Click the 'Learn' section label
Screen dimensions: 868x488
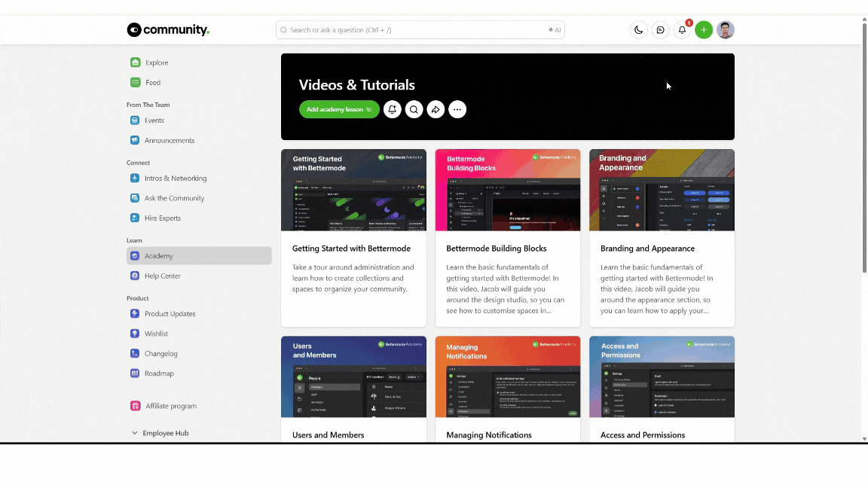[x=134, y=240]
